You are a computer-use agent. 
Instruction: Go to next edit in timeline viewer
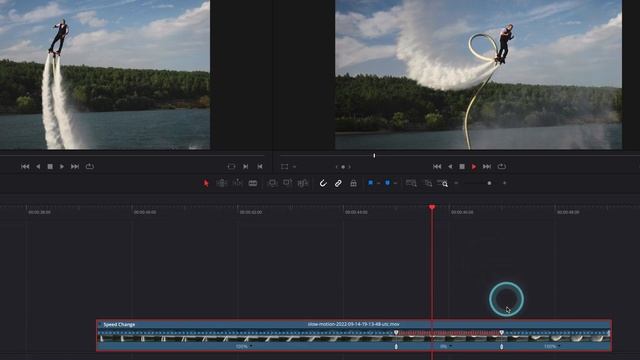tap(349, 167)
